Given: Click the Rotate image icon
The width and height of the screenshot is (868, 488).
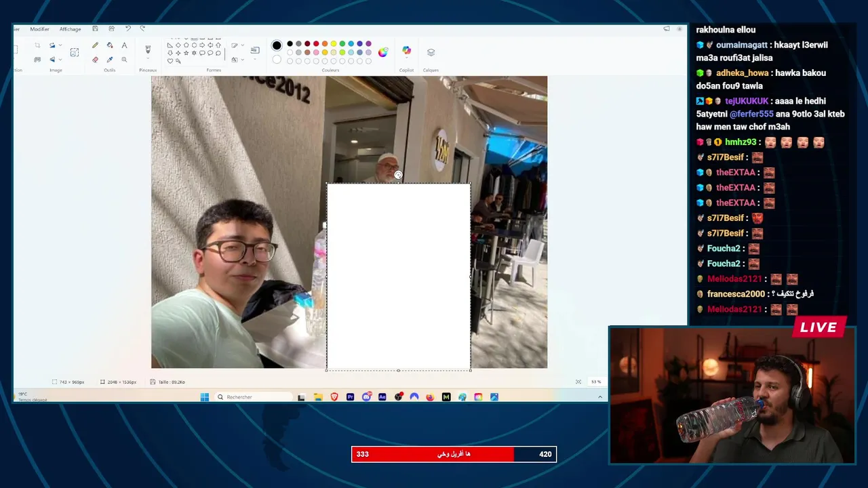Looking at the screenshot, I should 52,45.
